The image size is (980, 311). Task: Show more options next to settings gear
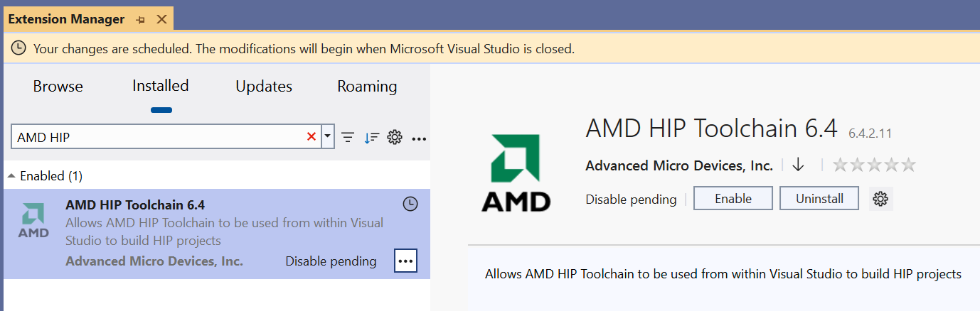419,138
